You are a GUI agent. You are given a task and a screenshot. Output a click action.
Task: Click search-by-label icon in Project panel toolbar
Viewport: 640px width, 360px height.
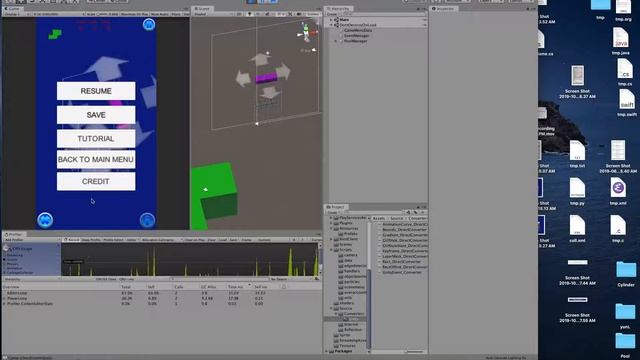click(x=415, y=212)
